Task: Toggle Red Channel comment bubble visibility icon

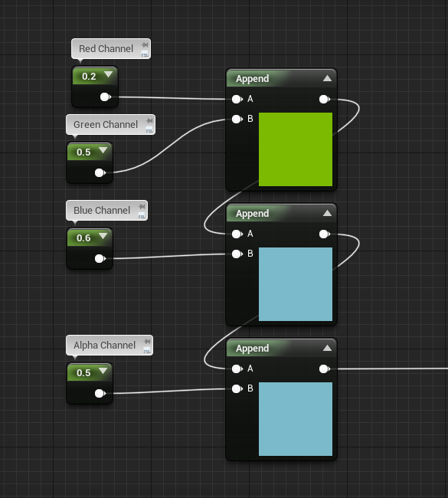Action: pyautogui.click(x=145, y=54)
